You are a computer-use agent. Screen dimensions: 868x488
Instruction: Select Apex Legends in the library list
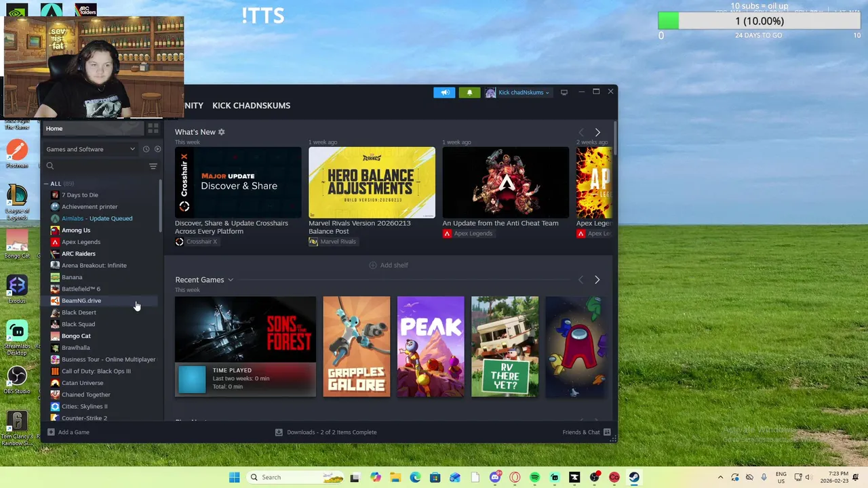tap(81, 242)
